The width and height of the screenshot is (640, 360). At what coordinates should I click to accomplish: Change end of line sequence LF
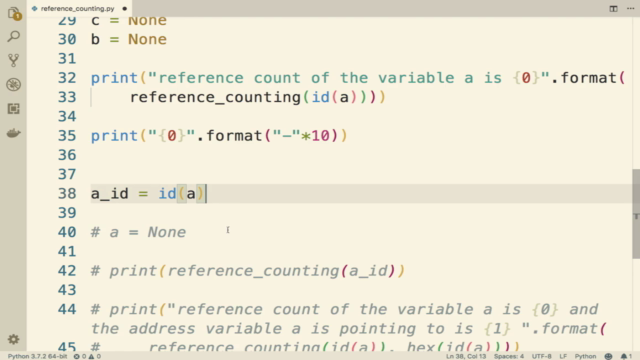click(563, 356)
